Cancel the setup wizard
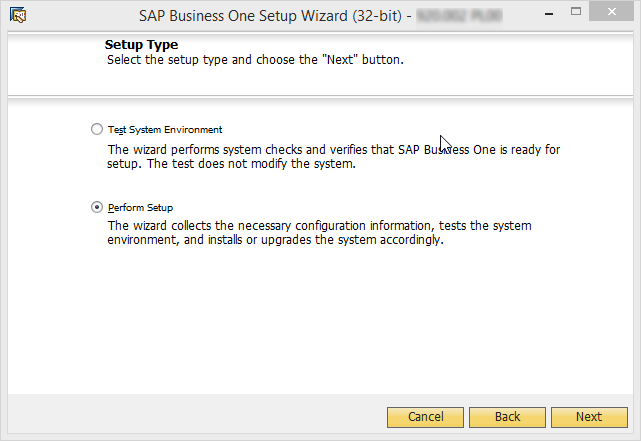The height and width of the screenshot is (441, 641). click(x=425, y=417)
